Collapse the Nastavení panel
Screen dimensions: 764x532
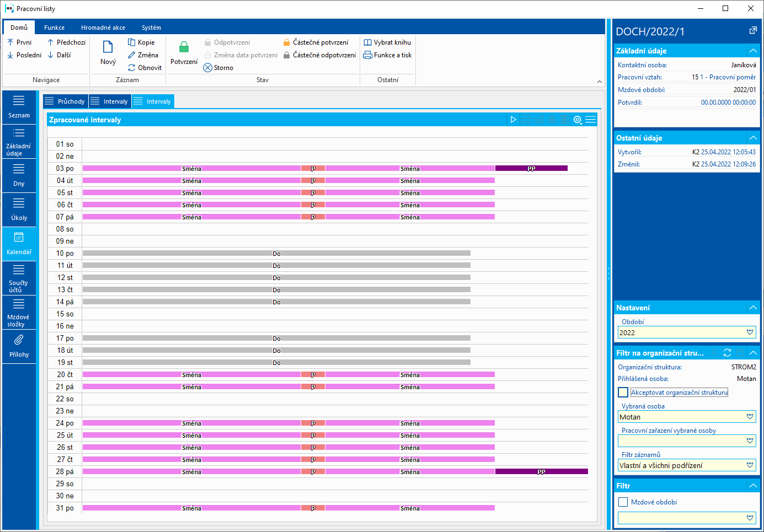[x=753, y=308]
